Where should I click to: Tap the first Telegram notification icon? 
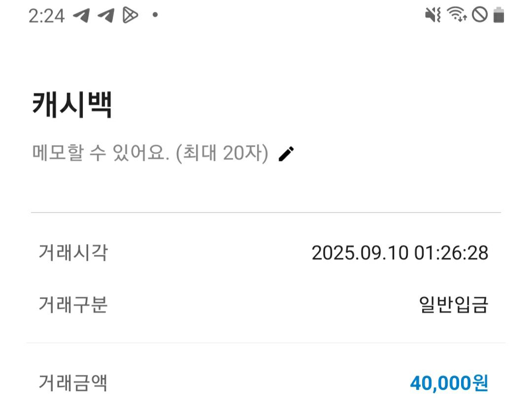(x=82, y=15)
